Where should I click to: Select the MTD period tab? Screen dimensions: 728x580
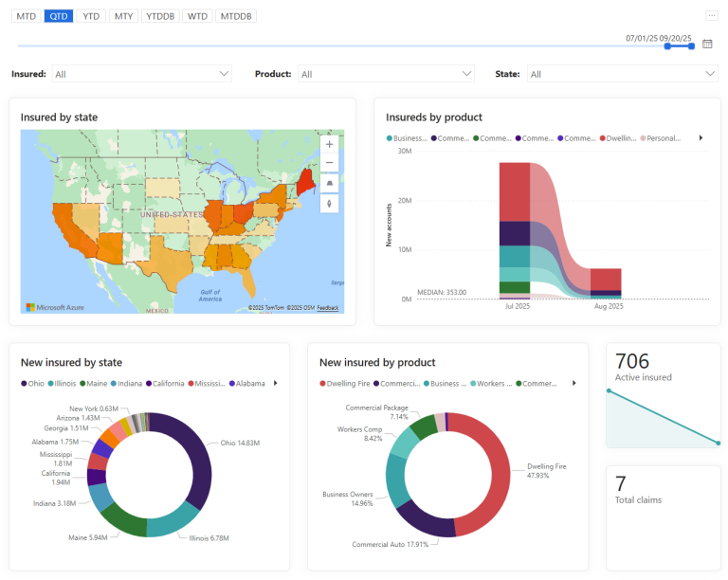click(26, 16)
